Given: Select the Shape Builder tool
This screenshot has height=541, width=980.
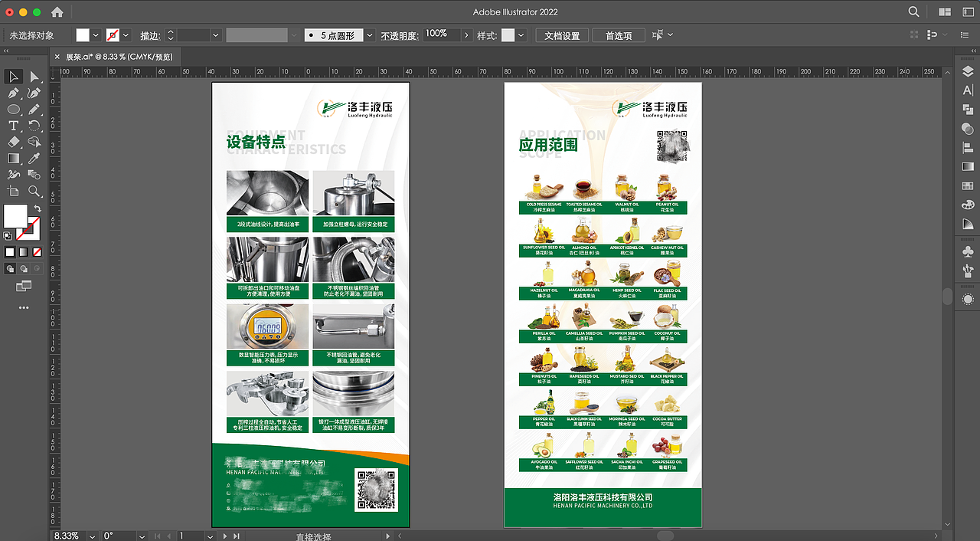Looking at the screenshot, I should click(x=34, y=142).
